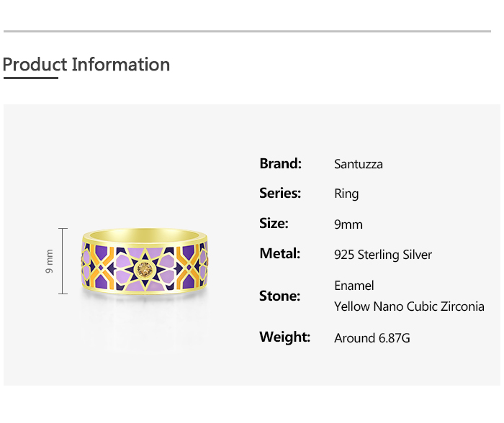Click the Ring series value
This screenshot has width=504, height=423.
pos(346,194)
